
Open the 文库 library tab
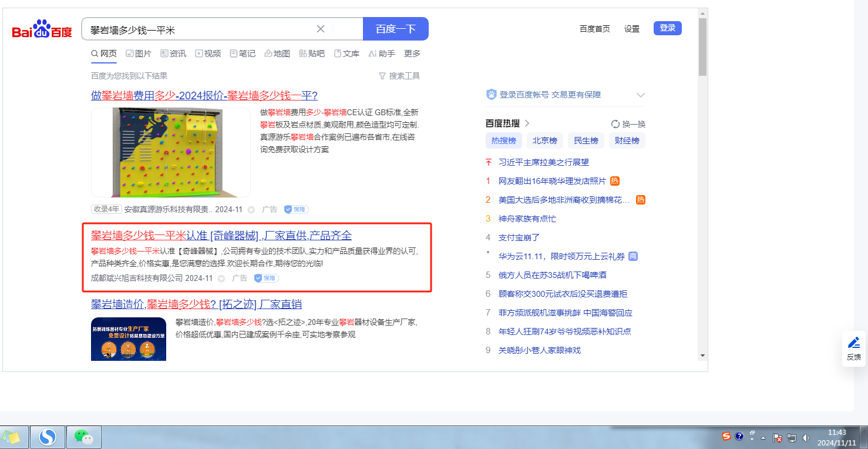pyautogui.click(x=346, y=53)
